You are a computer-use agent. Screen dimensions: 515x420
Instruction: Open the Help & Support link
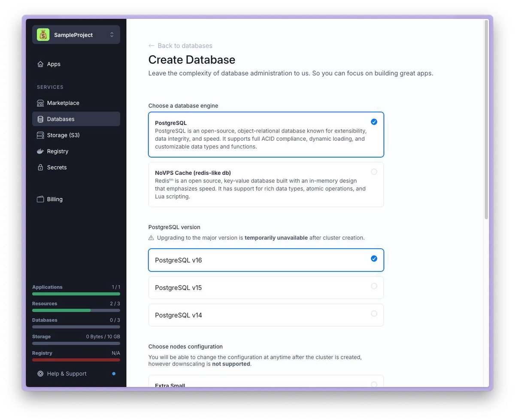pyautogui.click(x=67, y=374)
